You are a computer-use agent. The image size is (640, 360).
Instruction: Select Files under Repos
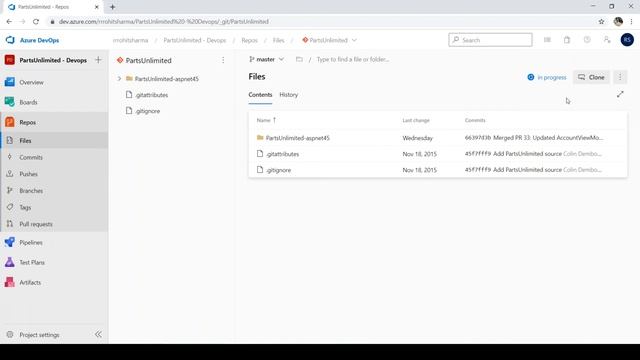[25, 140]
